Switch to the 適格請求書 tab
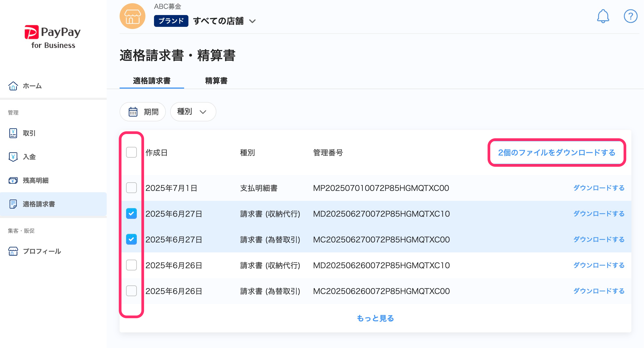644x348 pixels. pyautogui.click(x=152, y=81)
